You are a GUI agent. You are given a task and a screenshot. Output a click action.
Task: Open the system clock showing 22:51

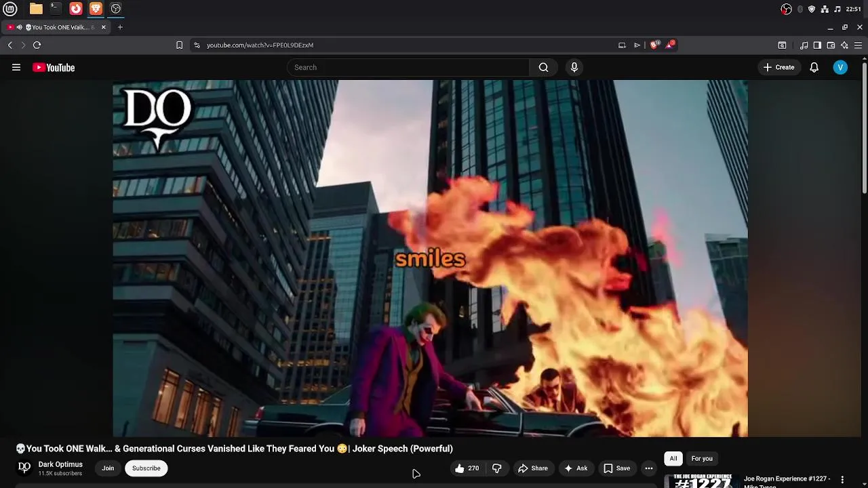(x=854, y=9)
